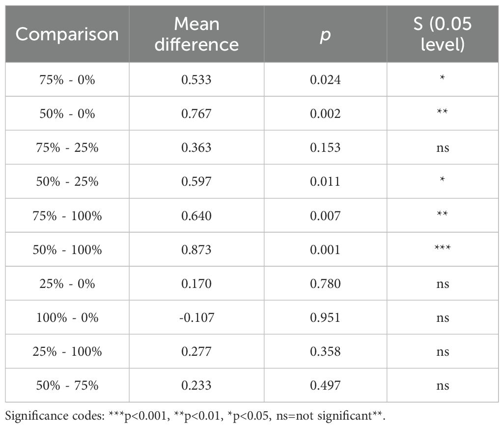
Task: Select the 50% - 100% comparison cell
Action: [x=67, y=249]
